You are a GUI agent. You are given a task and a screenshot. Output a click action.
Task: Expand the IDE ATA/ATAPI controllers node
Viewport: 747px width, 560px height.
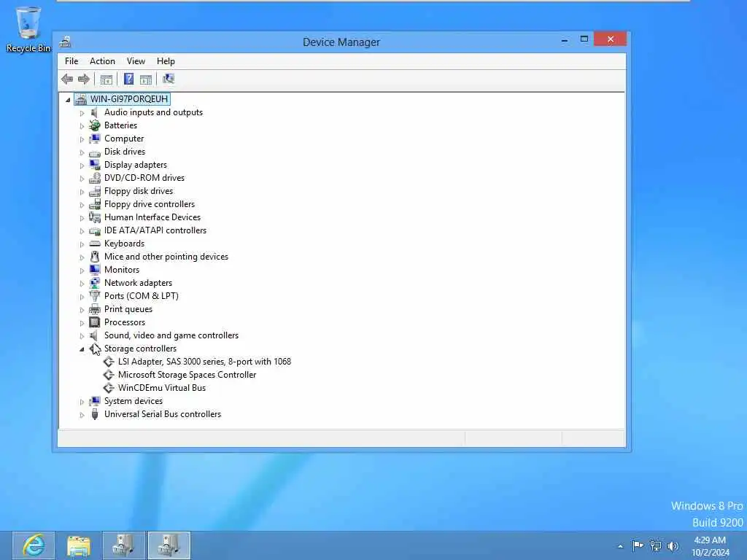pyautogui.click(x=82, y=231)
